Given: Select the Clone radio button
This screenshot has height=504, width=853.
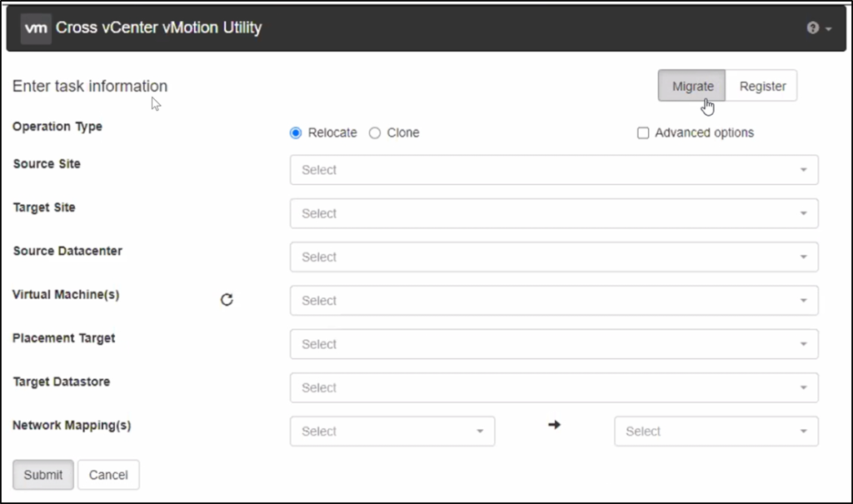Looking at the screenshot, I should 373,132.
